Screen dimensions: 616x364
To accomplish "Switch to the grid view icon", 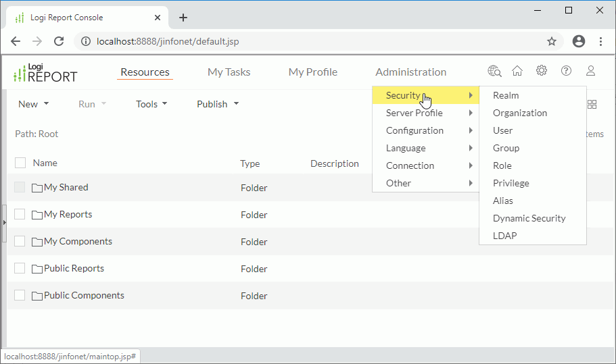I will 592,104.
